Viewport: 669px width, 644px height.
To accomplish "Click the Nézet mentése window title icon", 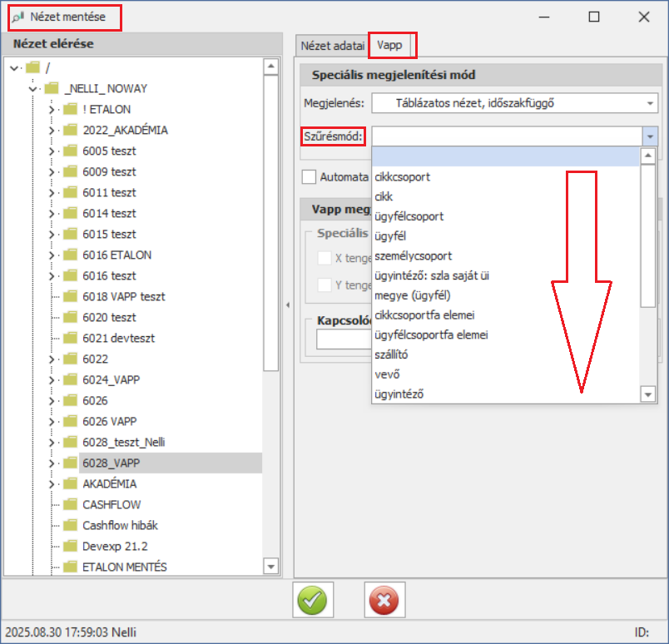I will (x=17, y=17).
